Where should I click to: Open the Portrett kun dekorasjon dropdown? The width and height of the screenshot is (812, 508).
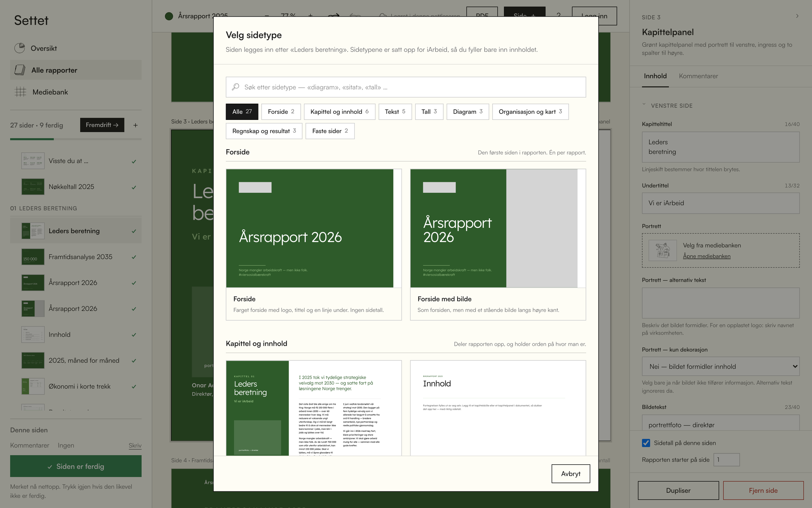(x=721, y=366)
